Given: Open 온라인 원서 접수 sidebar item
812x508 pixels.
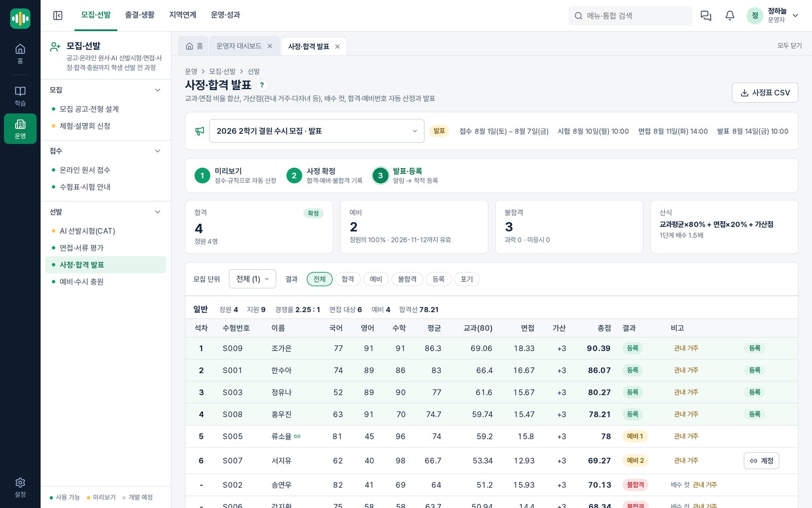Looking at the screenshot, I should (106, 170).
